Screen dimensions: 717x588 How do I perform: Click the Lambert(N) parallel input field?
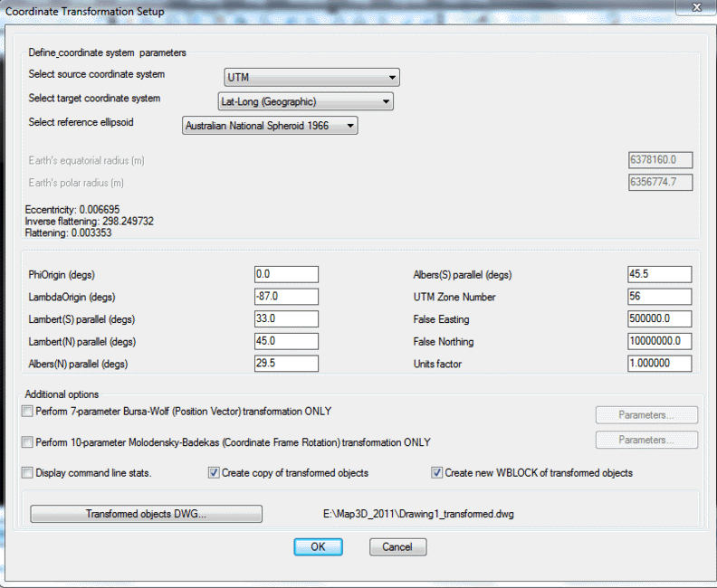286,341
